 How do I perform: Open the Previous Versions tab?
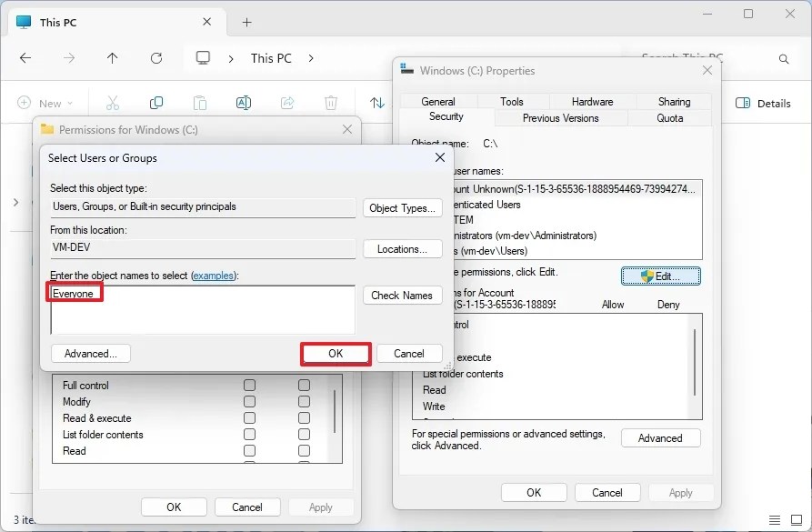(x=561, y=118)
